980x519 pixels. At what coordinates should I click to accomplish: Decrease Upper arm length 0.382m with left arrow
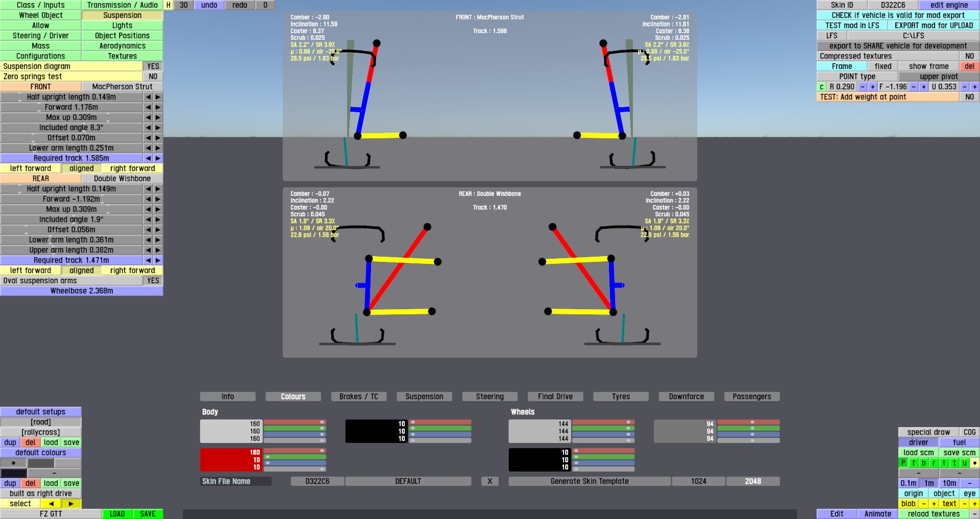148,250
